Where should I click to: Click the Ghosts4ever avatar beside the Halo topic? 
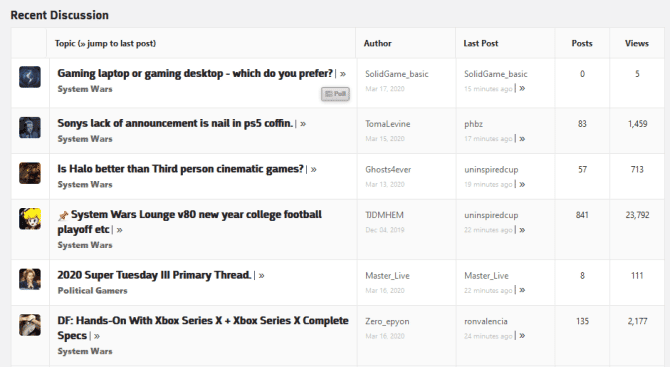[x=30, y=173]
